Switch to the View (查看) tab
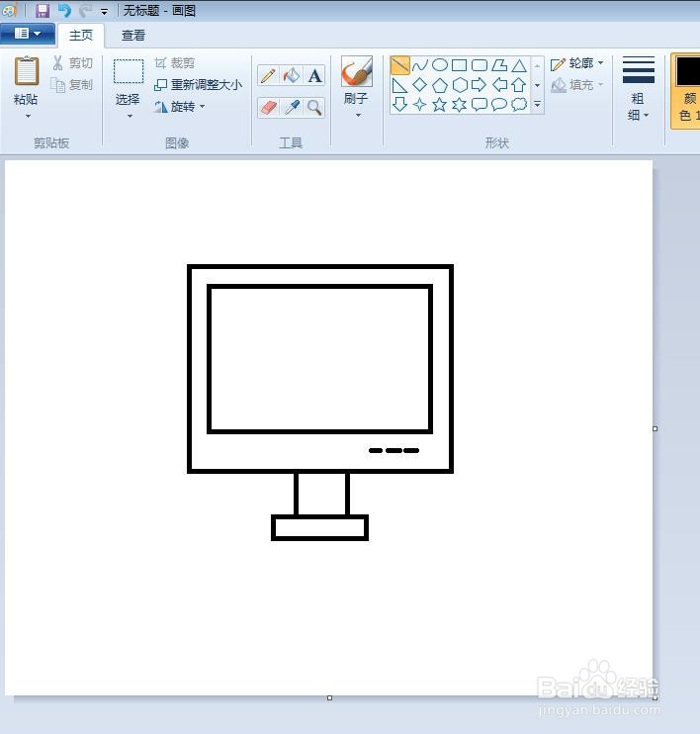This screenshot has width=700, height=734. coord(133,36)
